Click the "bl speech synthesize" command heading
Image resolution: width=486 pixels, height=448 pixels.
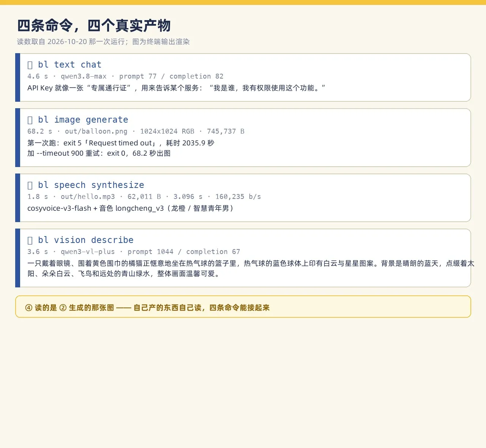tap(91, 185)
